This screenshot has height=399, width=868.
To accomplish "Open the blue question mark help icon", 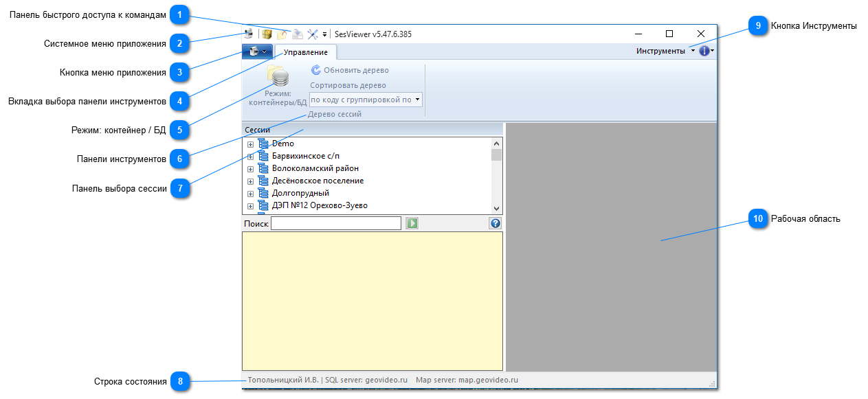I will pyautogui.click(x=495, y=223).
